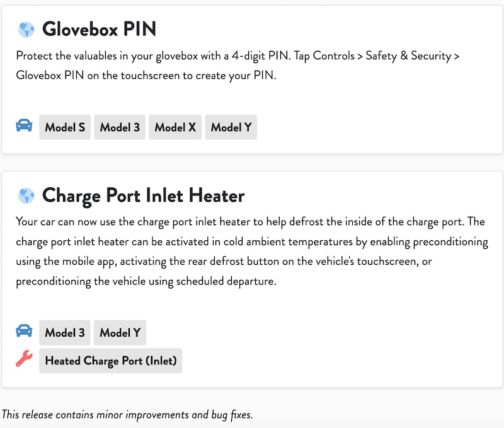The width and height of the screenshot is (504, 428).
Task: Select Model 3 tag under Charge Port Inlet Heater
Action: tap(65, 332)
